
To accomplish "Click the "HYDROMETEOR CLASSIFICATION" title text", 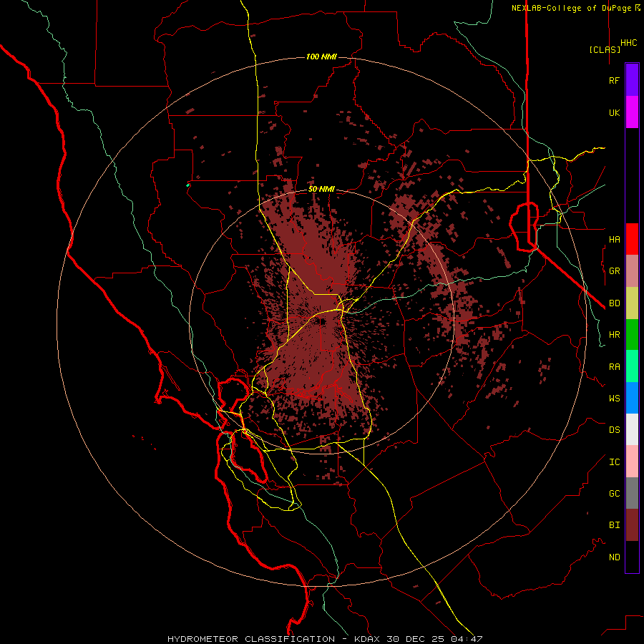I will (x=251, y=639).
